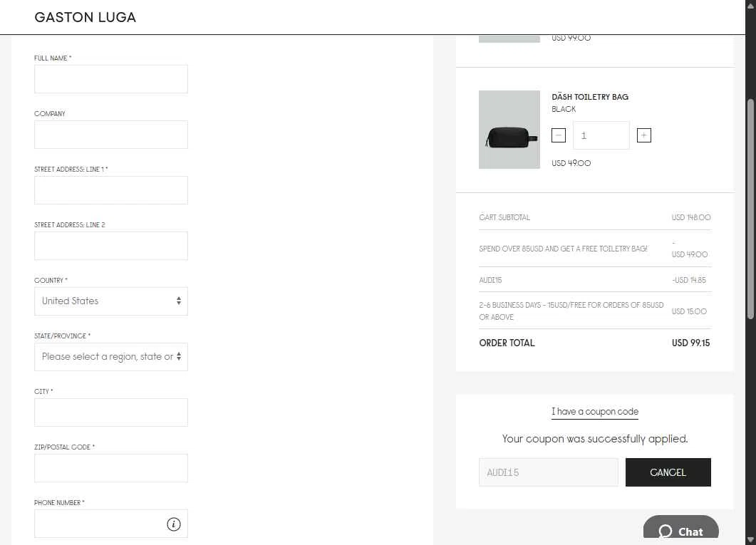Click the Phone Number input field
The height and width of the screenshot is (545, 756).
(111, 524)
